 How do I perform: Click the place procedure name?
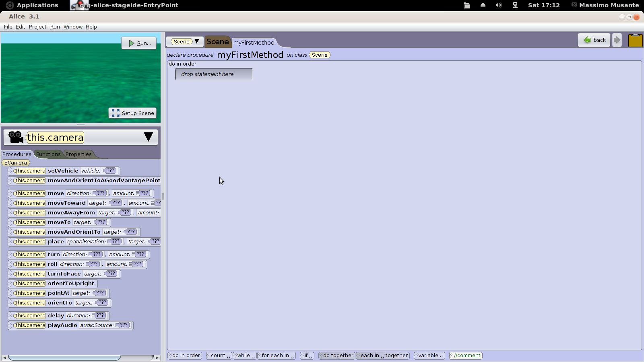point(56,241)
